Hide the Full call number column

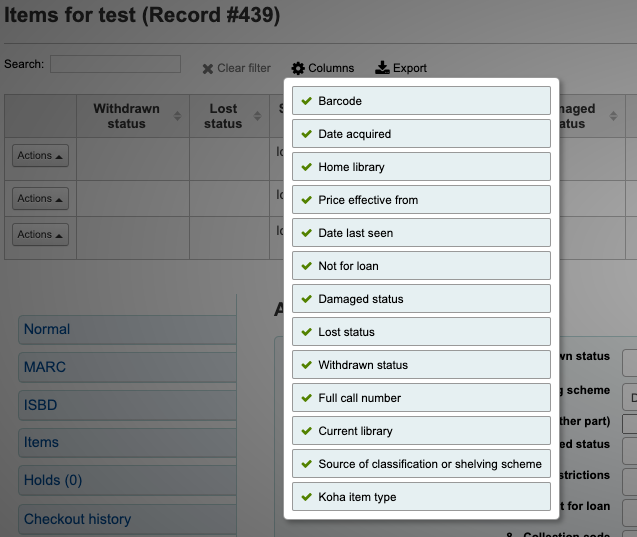(x=421, y=398)
